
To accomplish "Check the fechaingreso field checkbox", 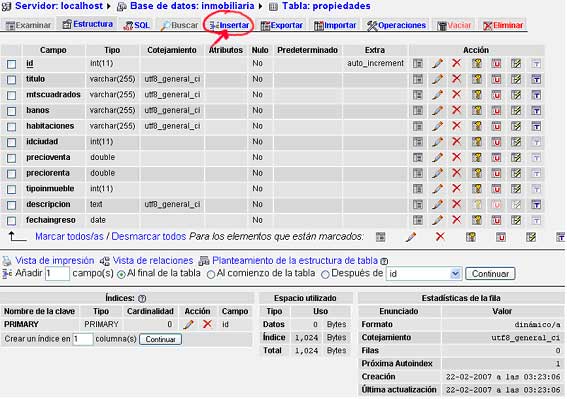I will 12,221.
